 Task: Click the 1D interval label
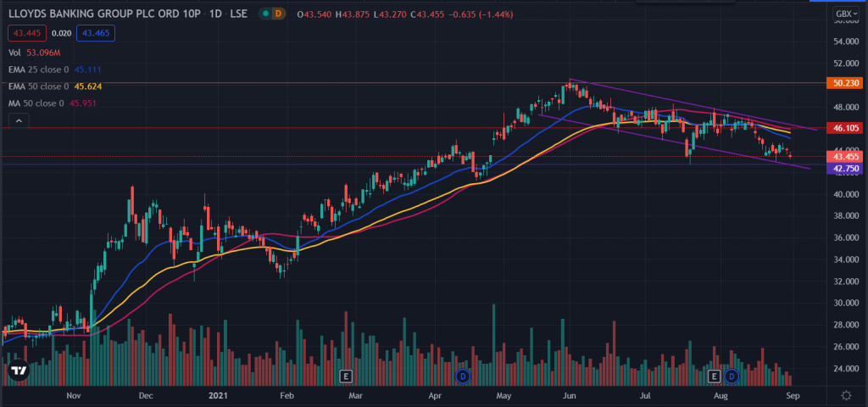coord(214,13)
